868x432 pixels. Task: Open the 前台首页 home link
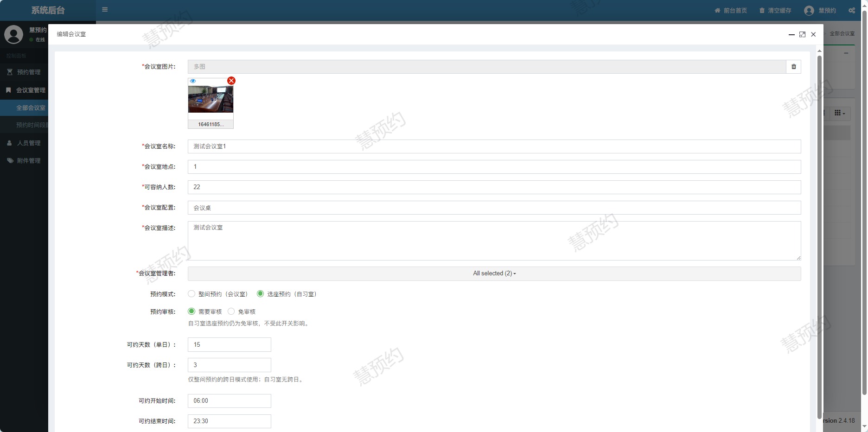[731, 10]
